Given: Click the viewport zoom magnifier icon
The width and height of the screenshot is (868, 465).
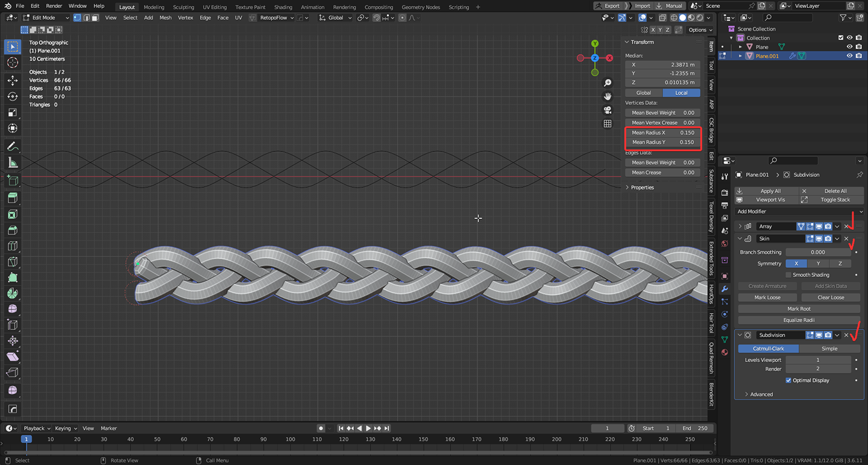Looking at the screenshot, I should click(x=608, y=83).
